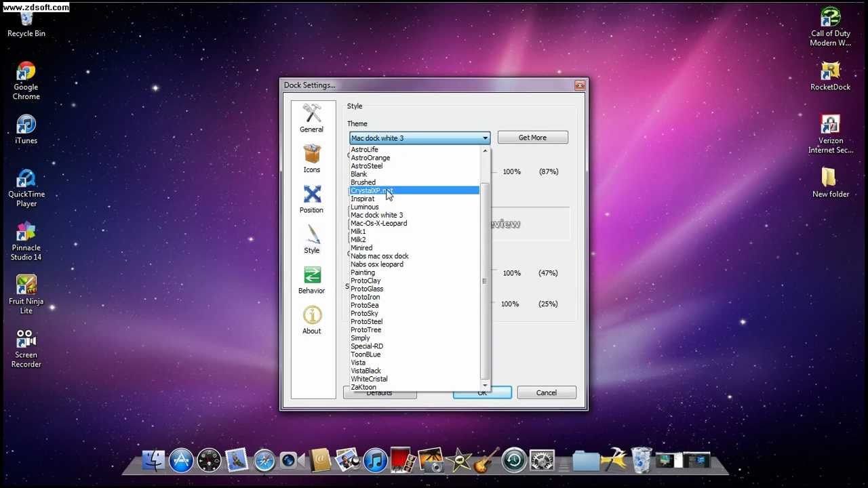The height and width of the screenshot is (488, 868).
Task: Choose Blank theme from list
Action: [x=414, y=174]
